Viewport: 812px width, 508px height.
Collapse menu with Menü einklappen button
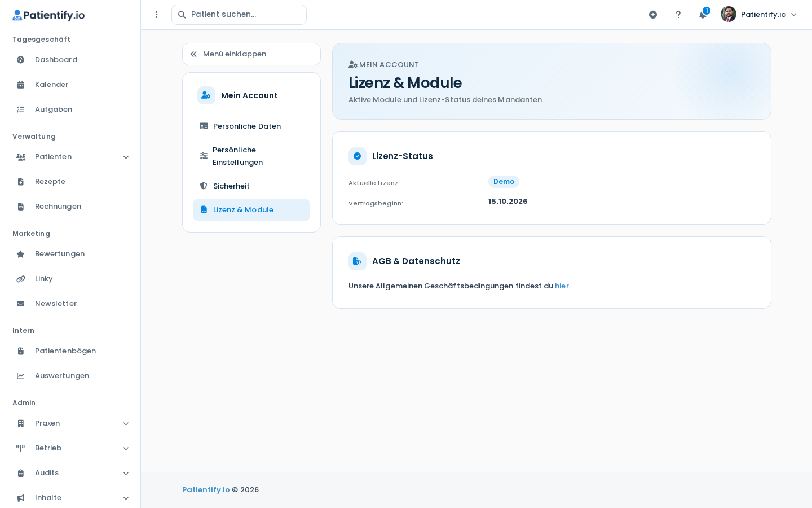251,54
